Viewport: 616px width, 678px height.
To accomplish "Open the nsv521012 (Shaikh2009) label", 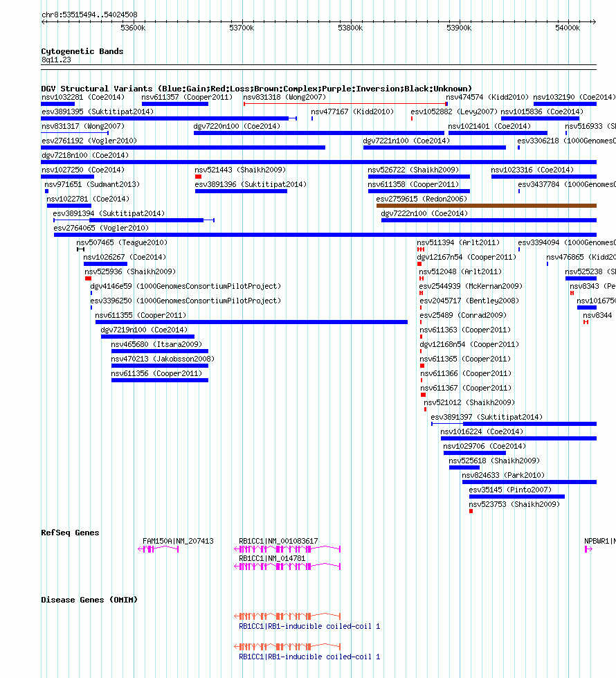I will point(469,403).
